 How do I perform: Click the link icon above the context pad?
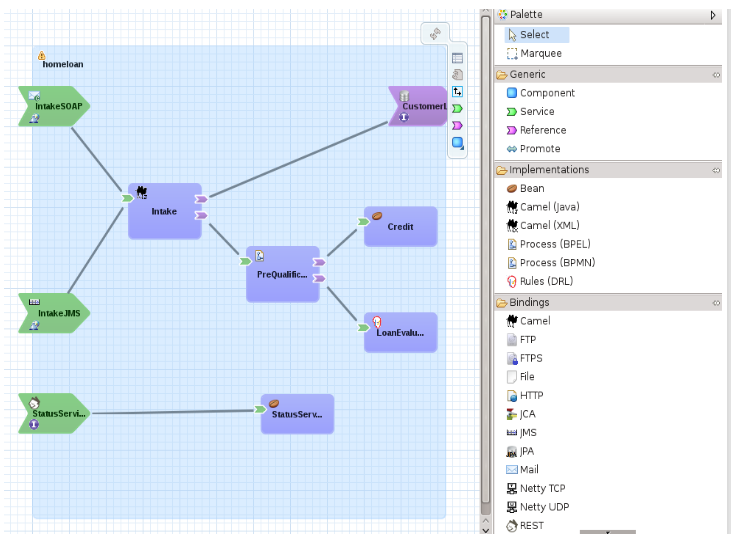tap(435, 34)
